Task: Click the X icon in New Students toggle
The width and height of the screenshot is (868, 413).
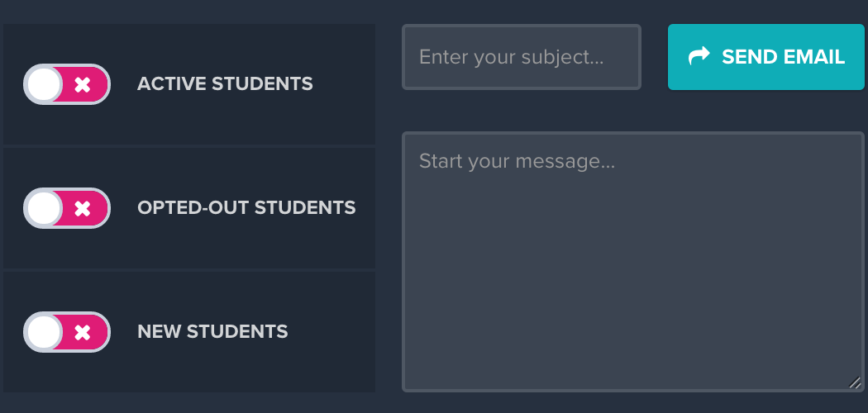Action: [x=83, y=332]
